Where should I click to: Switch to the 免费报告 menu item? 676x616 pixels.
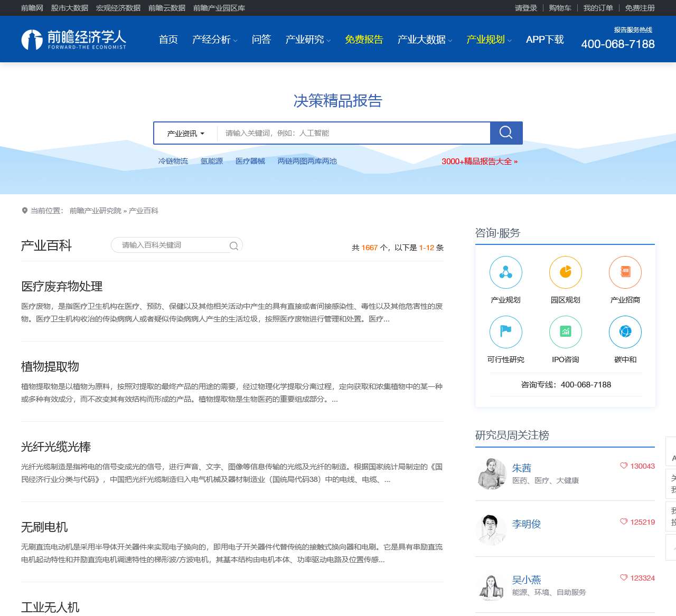point(364,39)
